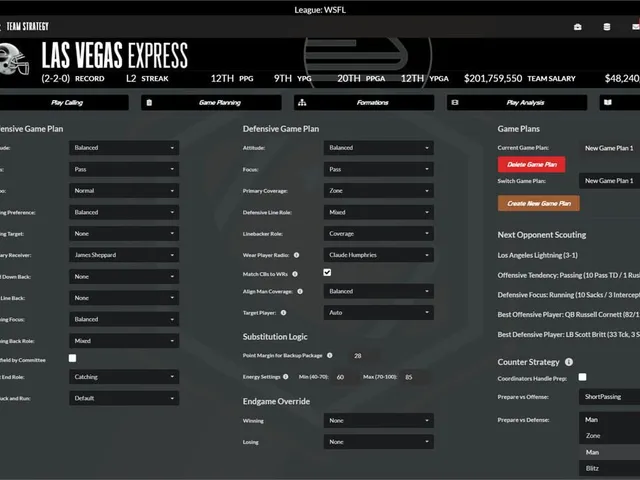Edit Energy Settings Max value field

tap(415, 377)
